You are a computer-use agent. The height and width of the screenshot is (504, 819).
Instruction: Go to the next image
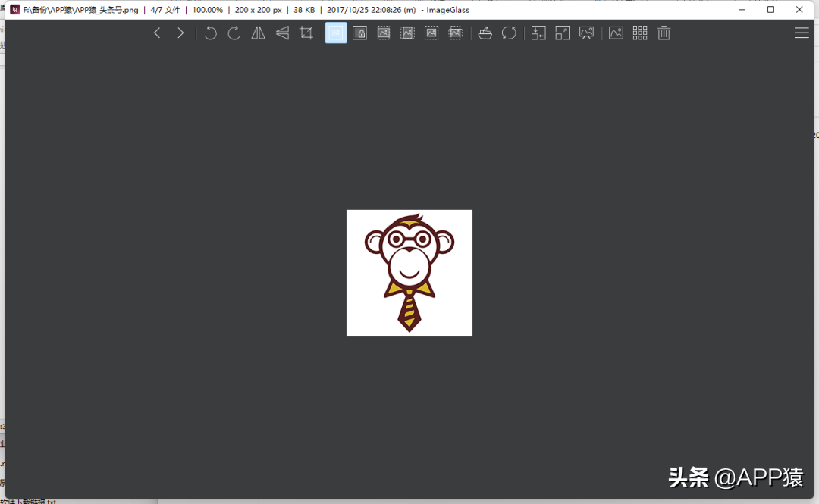click(180, 33)
